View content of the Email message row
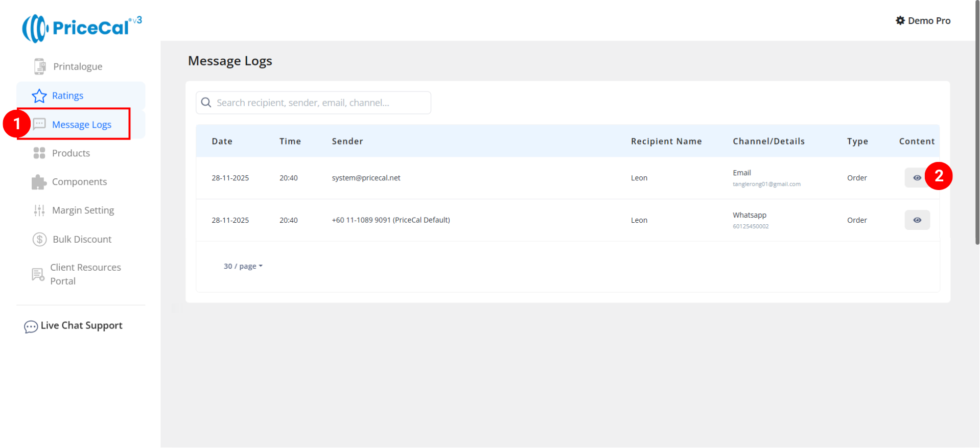This screenshot has width=980, height=448. point(917,178)
